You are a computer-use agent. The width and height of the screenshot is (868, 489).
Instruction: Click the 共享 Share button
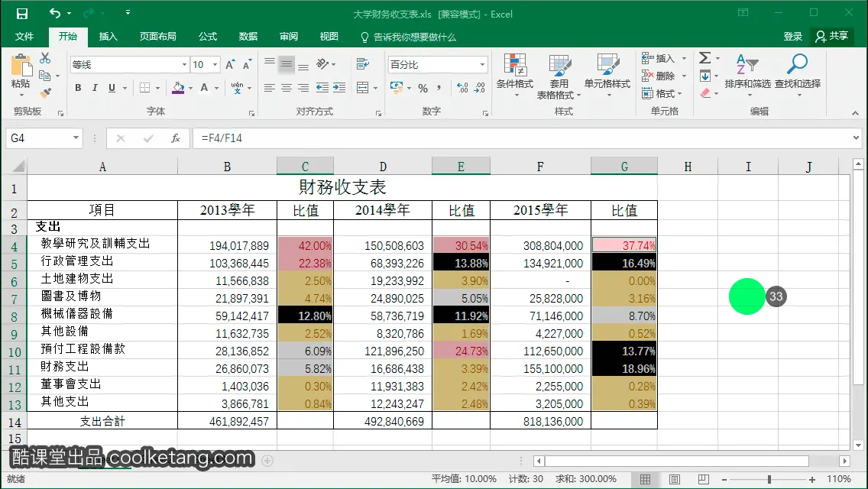[x=832, y=37]
